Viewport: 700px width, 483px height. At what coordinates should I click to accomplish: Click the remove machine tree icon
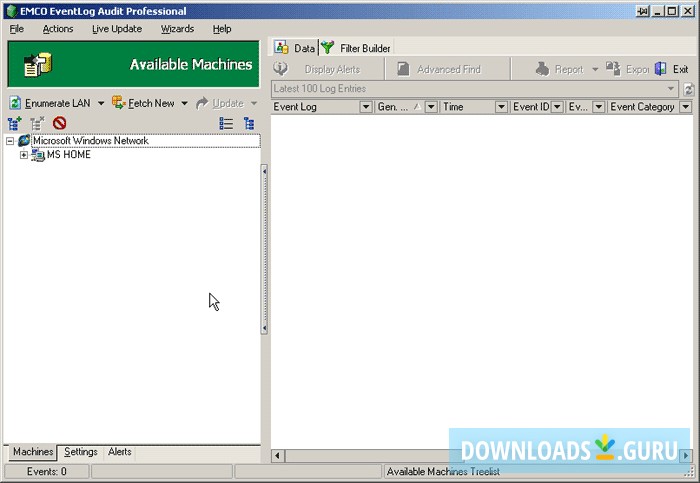pyautogui.click(x=37, y=123)
